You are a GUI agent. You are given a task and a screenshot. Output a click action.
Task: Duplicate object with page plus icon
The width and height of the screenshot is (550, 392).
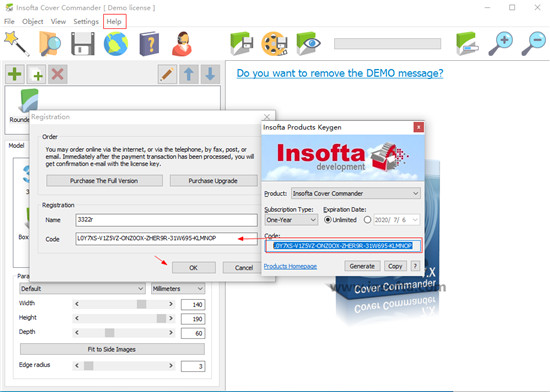click(x=36, y=74)
